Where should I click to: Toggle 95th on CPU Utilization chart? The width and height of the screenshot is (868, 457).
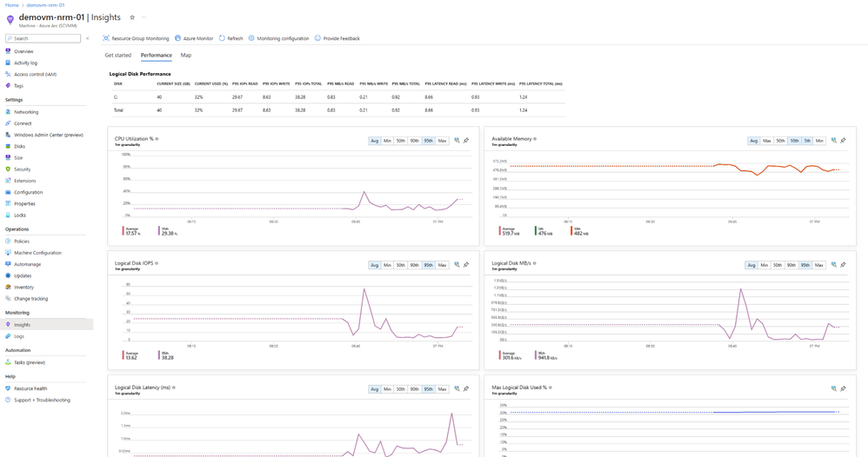click(x=429, y=141)
